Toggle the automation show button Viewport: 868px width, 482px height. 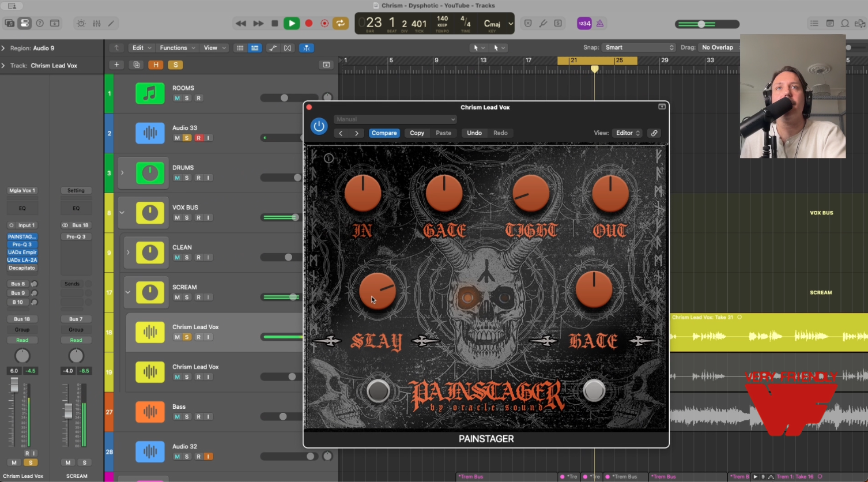point(273,48)
